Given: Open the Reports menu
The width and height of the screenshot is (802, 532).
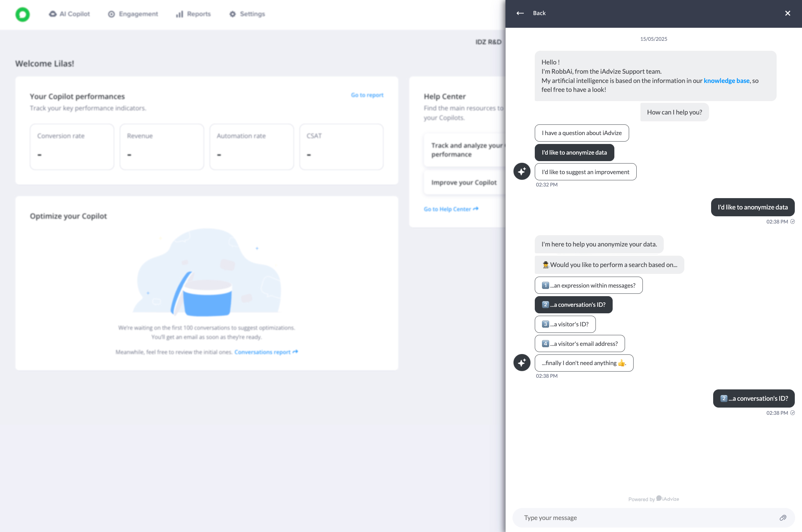Looking at the screenshot, I should pyautogui.click(x=193, y=14).
